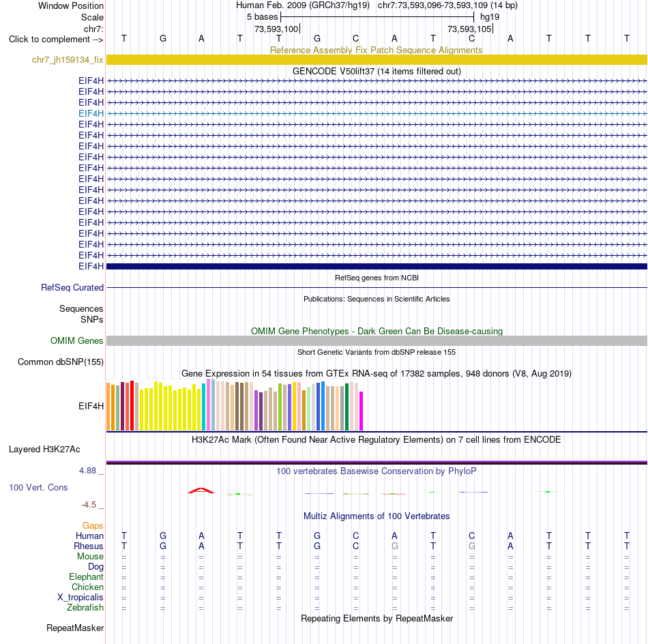Image resolution: width=648 pixels, height=644 pixels.
Task: Open the RepeatMasker track label
Action: 75,628
